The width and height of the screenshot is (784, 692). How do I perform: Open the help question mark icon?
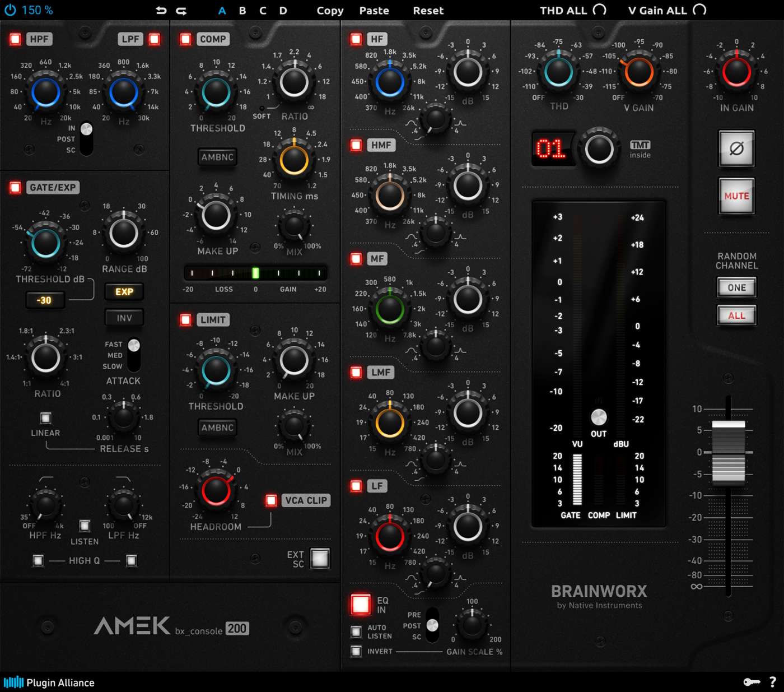click(773, 682)
